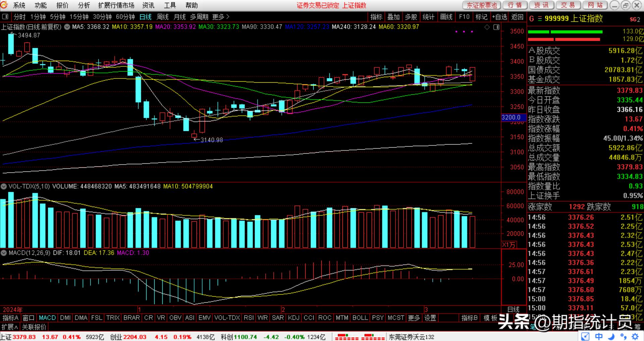Viewport: 644px width, 341px height.
Task: Click the diamond icon above the price axis
Action: point(487,27)
